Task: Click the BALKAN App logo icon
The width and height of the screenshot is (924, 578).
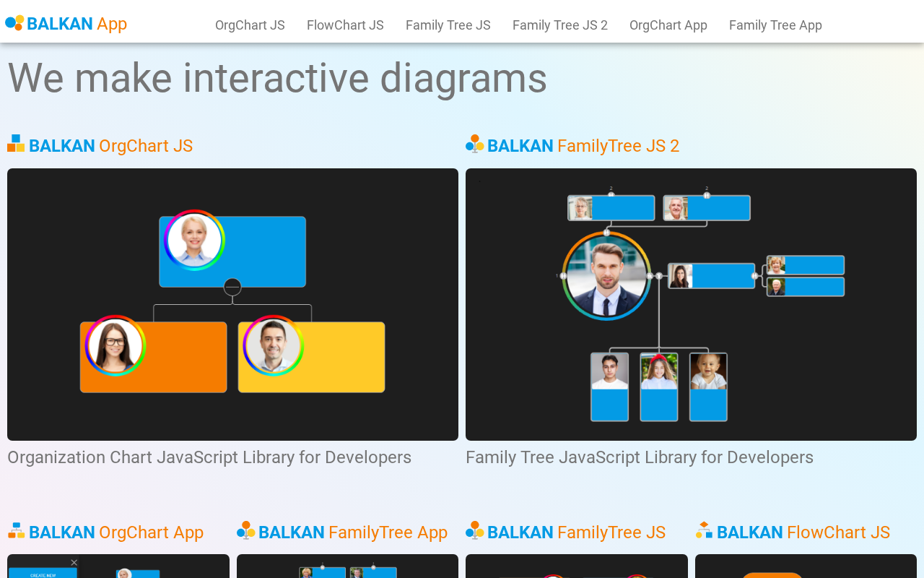Action: coord(14,23)
